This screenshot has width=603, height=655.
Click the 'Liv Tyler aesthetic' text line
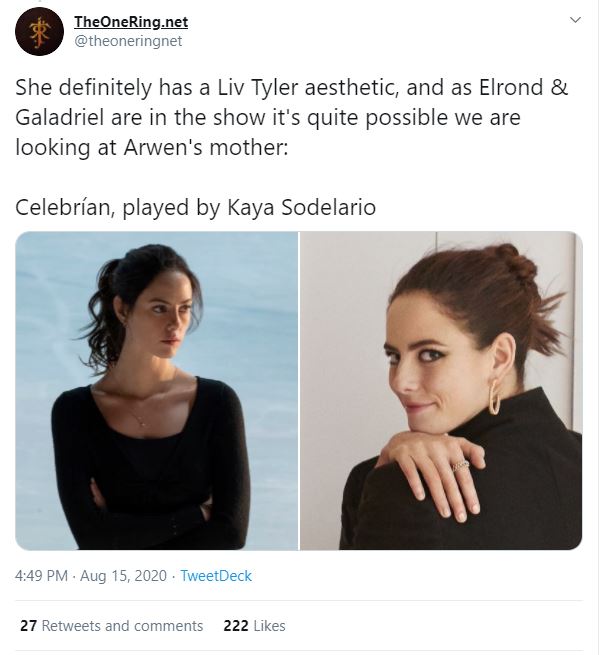pyautogui.click(x=291, y=87)
